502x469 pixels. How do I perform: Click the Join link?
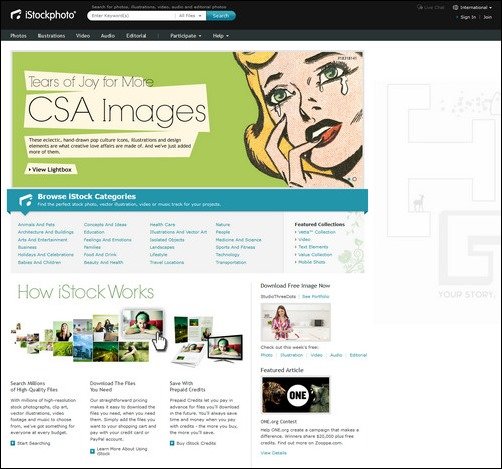coord(488,17)
